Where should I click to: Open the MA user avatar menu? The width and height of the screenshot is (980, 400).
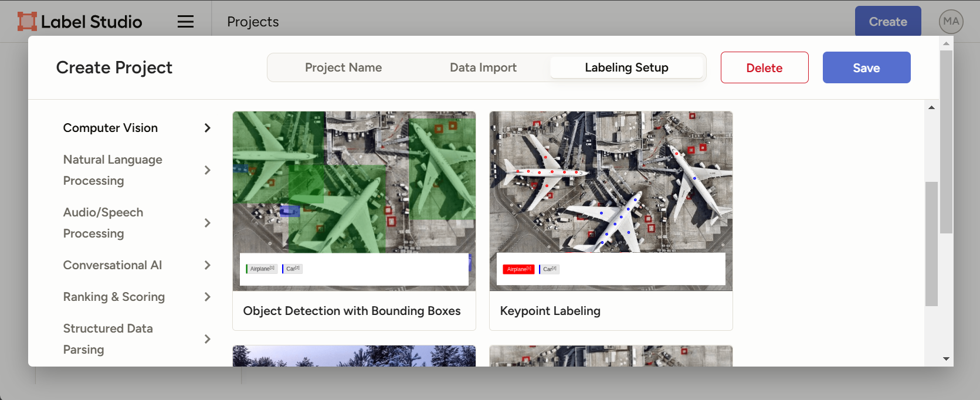[x=951, y=22]
